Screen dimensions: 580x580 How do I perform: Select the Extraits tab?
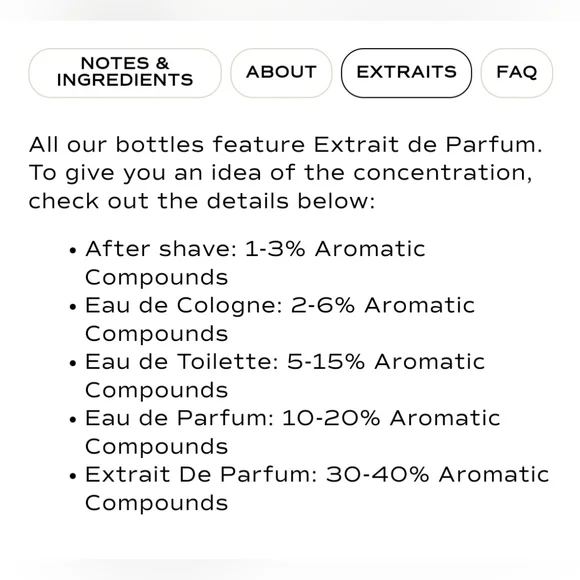tap(406, 73)
